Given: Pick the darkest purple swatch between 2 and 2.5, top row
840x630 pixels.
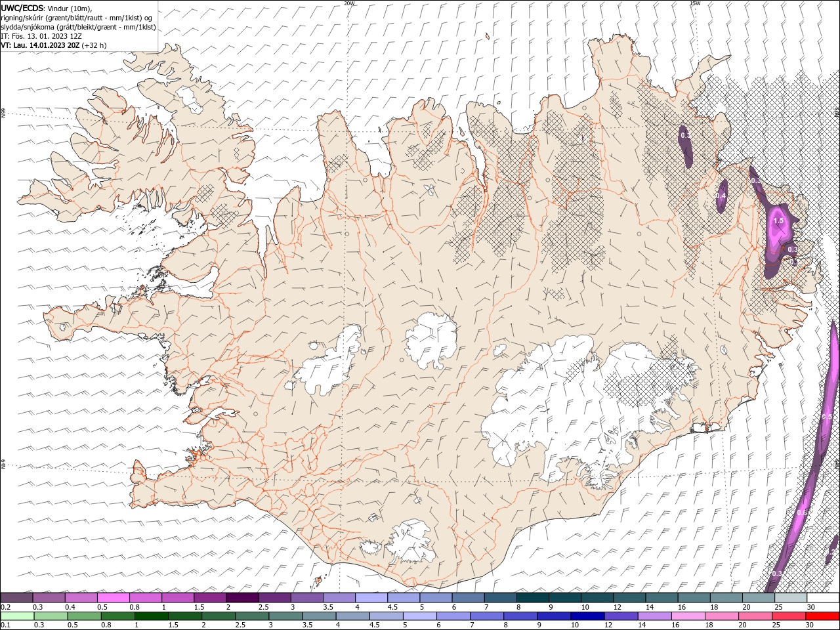Looking at the screenshot, I should click(x=242, y=598).
